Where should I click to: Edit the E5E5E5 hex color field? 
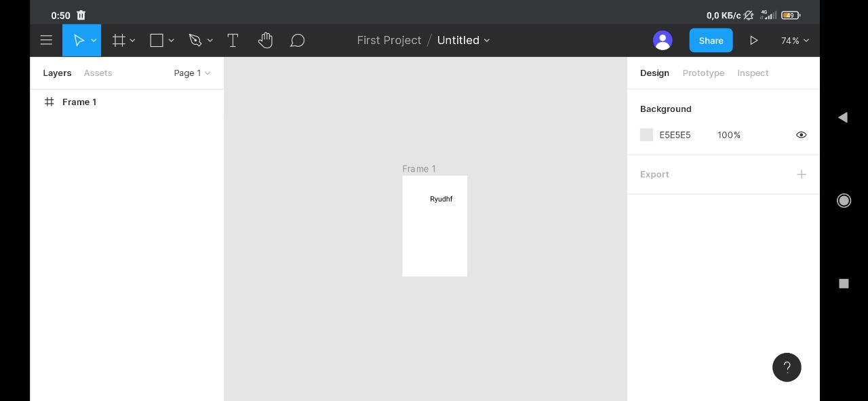click(675, 135)
